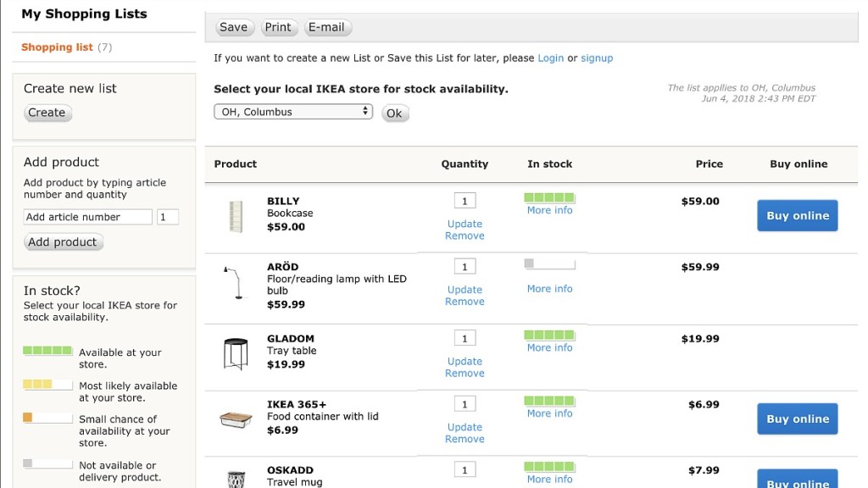The width and height of the screenshot is (868, 488).
Task: Click the ARÖD floor lamp product image
Action: pos(232,283)
